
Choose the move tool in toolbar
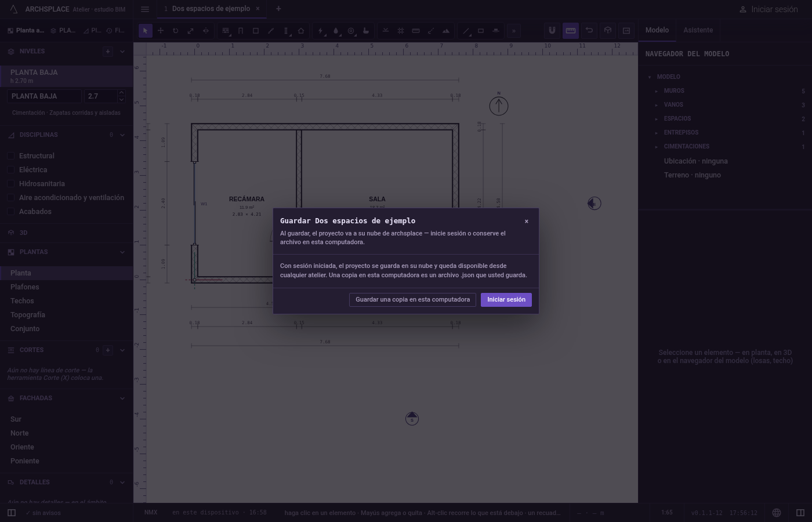pos(161,31)
